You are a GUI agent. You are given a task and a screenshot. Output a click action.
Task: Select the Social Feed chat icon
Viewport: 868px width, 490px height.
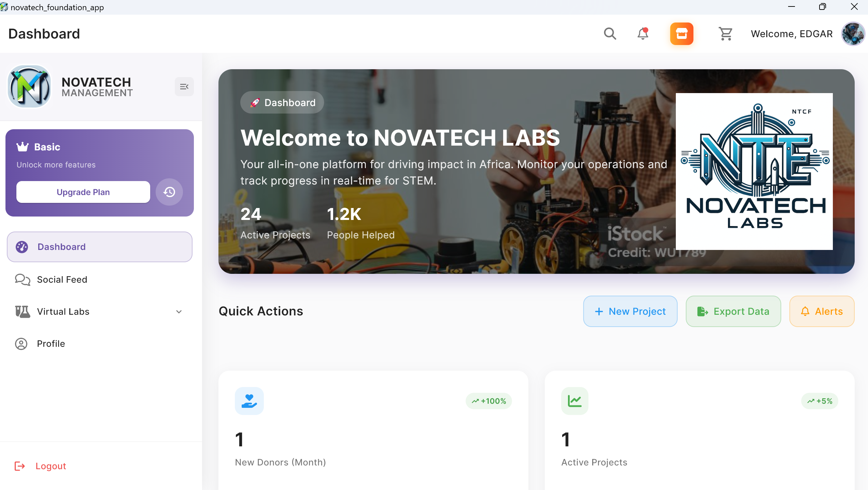22,280
